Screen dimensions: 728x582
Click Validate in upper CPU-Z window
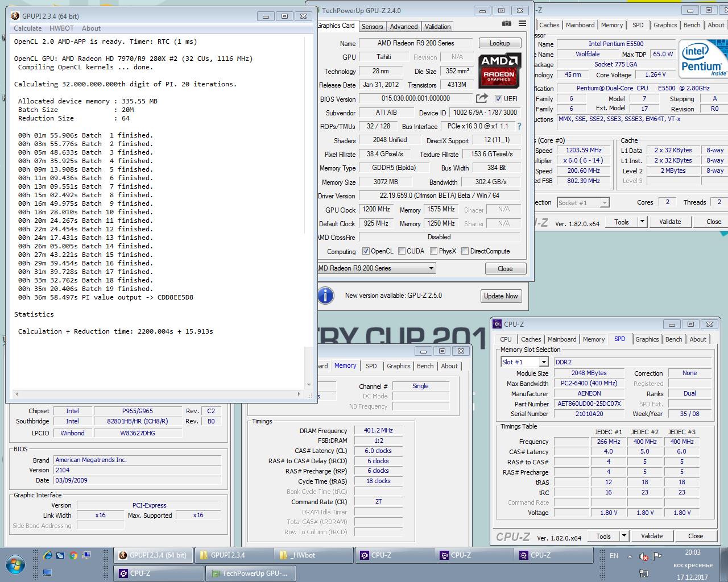click(x=670, y=222)
